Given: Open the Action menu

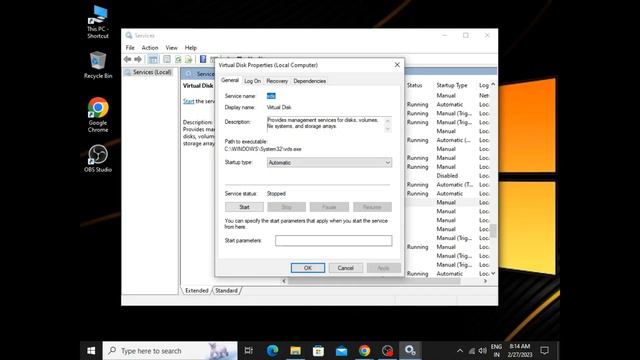Looking at the screenshot, I should (150, 48).
